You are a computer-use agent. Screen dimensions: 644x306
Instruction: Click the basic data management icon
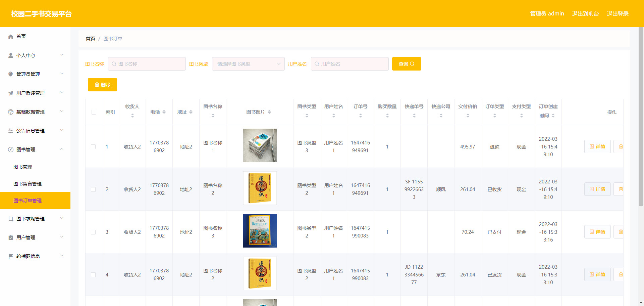coord(11,112)
